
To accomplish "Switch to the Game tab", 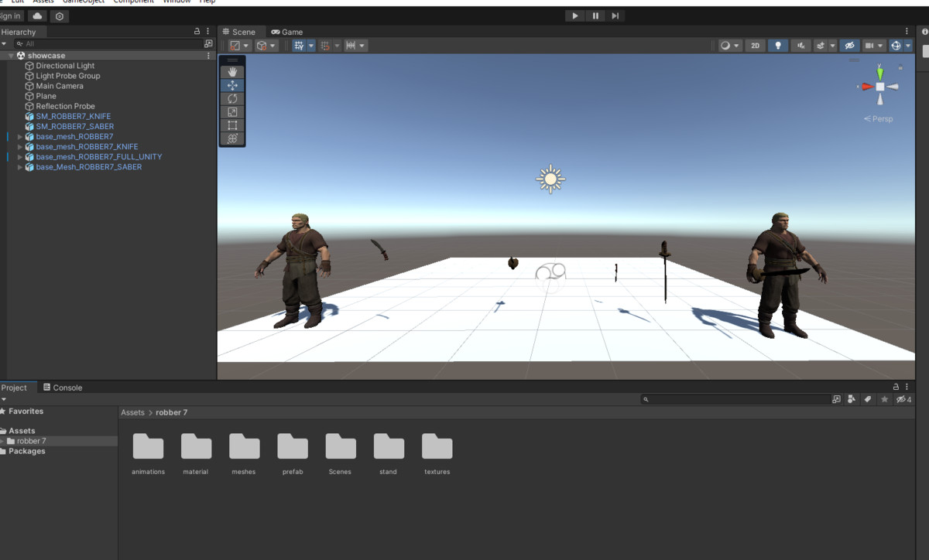I will (287, 32).
